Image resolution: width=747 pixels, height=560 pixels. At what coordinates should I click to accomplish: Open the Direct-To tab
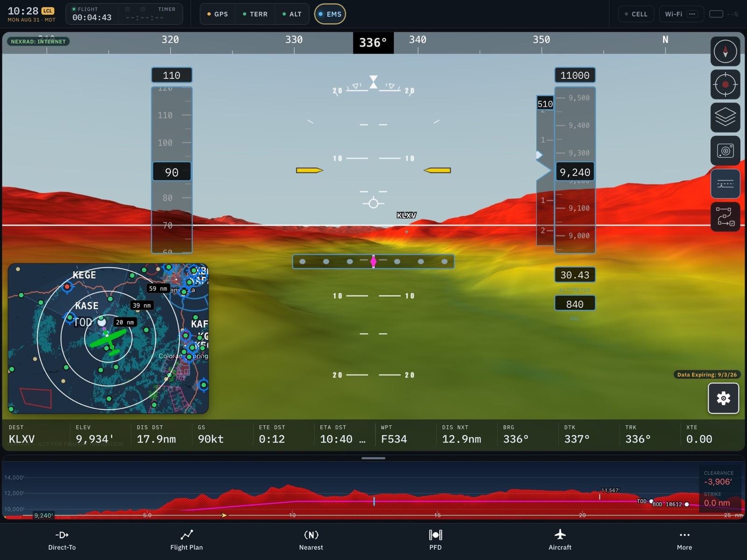click(62, 540)
